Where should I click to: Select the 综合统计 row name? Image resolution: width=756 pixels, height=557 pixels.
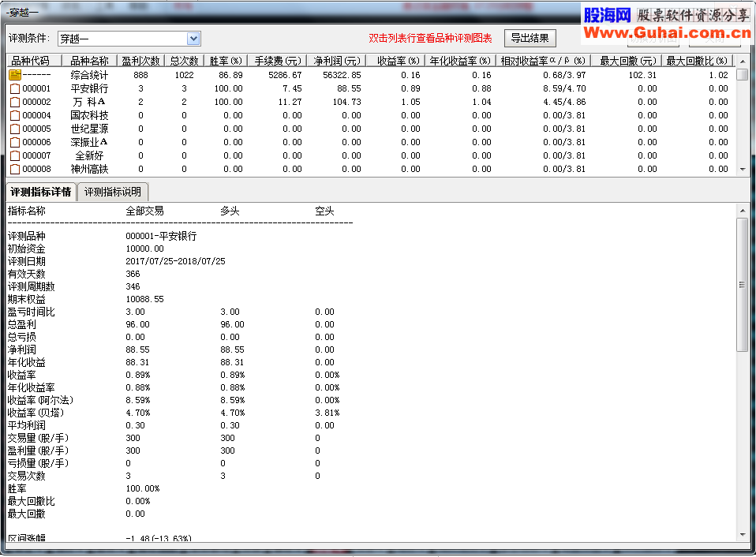90,75
